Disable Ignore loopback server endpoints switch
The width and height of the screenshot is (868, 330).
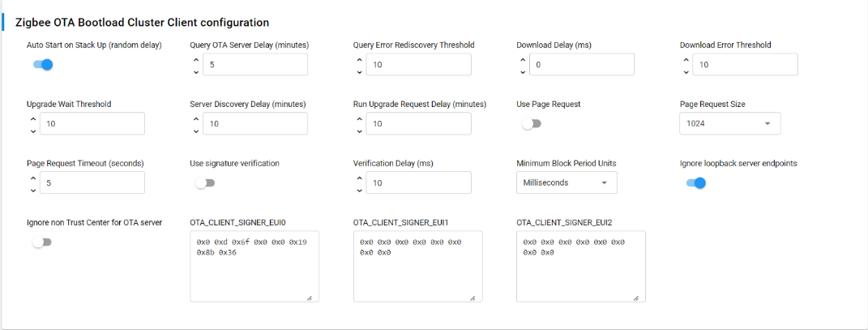coord(695,183)
